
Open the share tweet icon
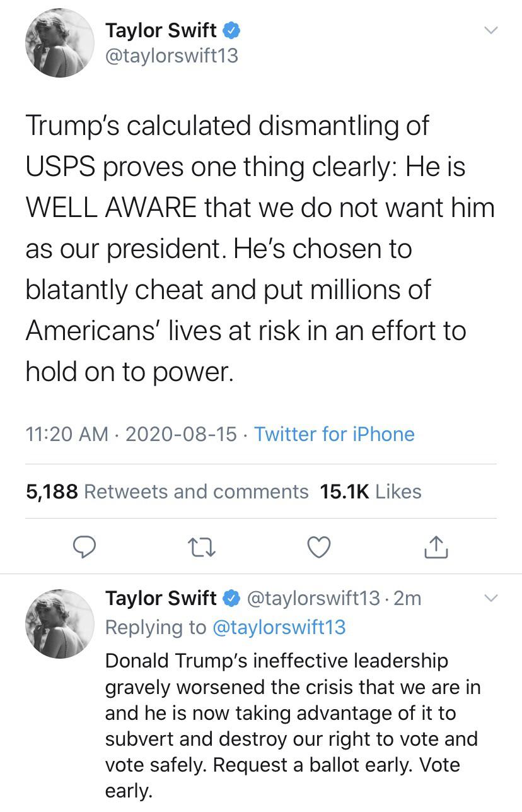point(436,547)
